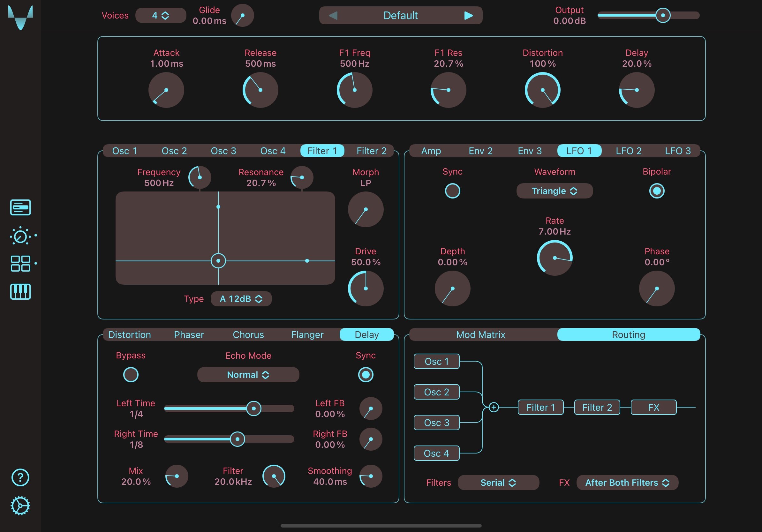Show the piano keyboard icon
Screen dimensions: 762x532
pos(20,292)
